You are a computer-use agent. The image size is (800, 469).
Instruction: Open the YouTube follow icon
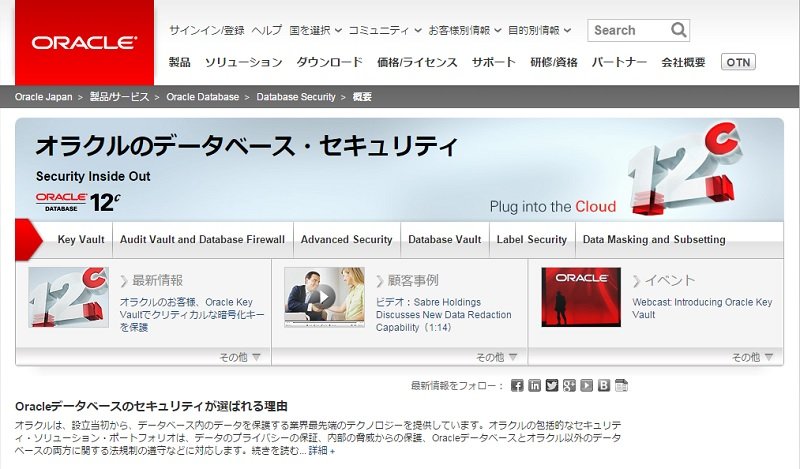[x=586, y=385]
